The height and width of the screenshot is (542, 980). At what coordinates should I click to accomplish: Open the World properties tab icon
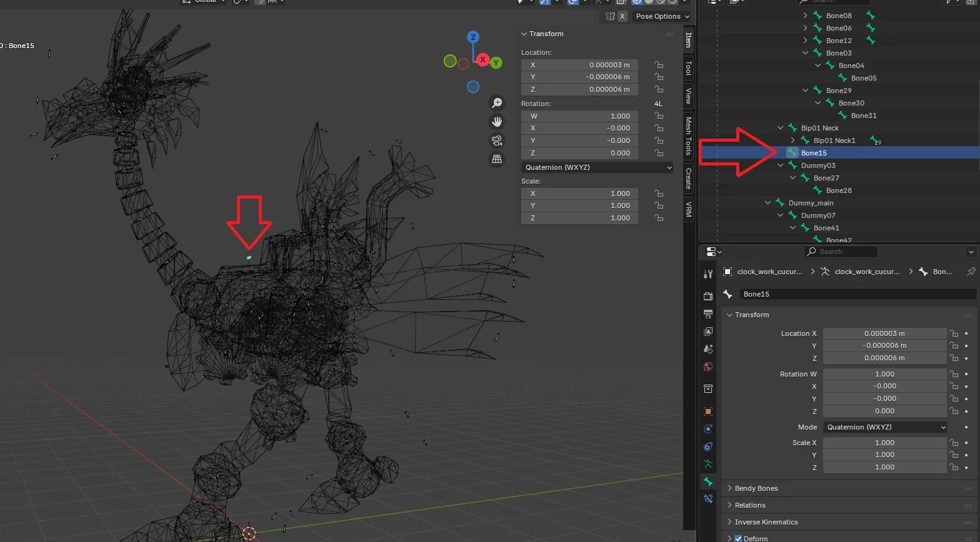(708, 367)
